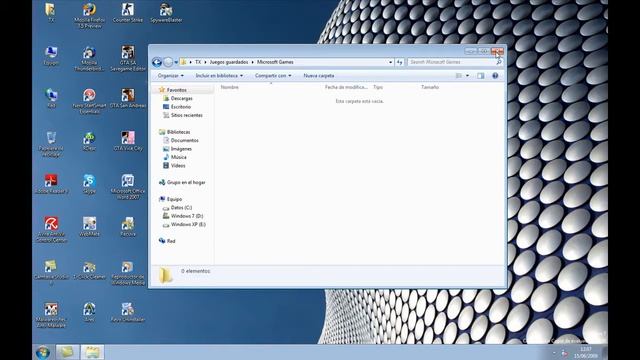Open Sitios recientes in navigation pane

tap(187, 116)
